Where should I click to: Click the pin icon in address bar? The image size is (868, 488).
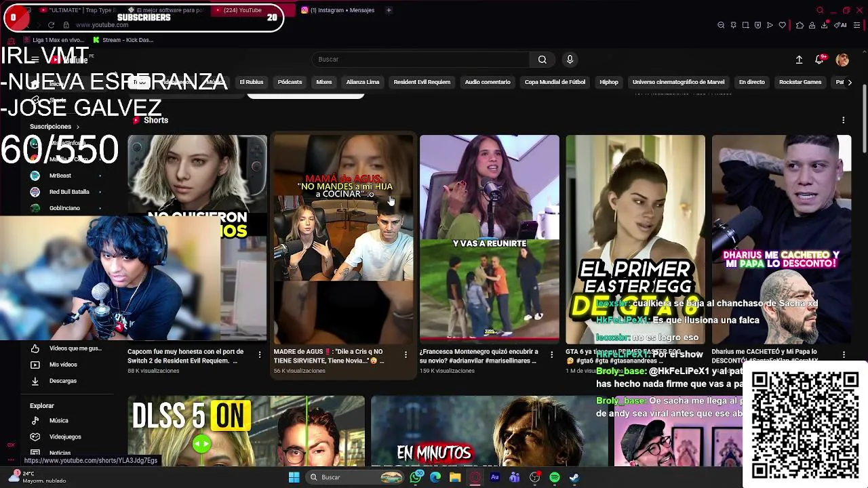tap(733, 25)
